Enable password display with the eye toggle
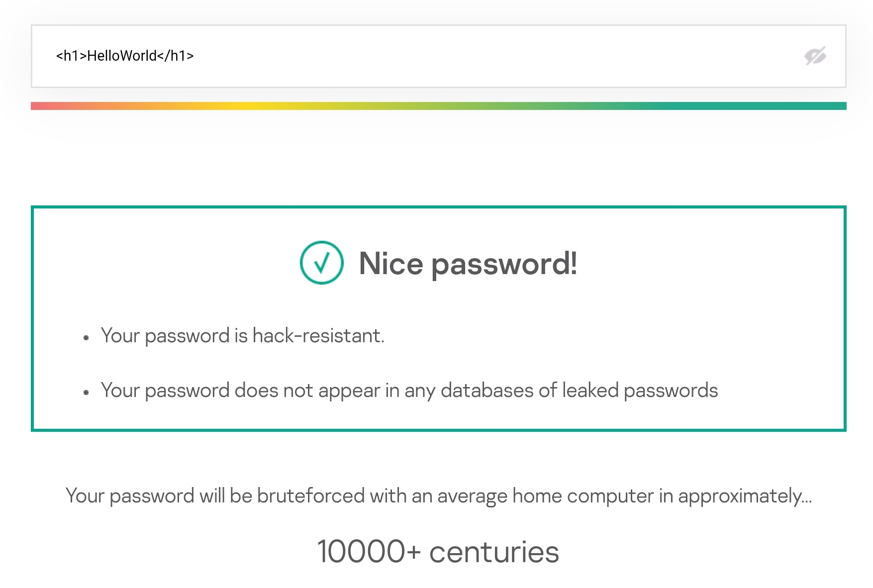 pyautogui.click(x=816, y=56)
